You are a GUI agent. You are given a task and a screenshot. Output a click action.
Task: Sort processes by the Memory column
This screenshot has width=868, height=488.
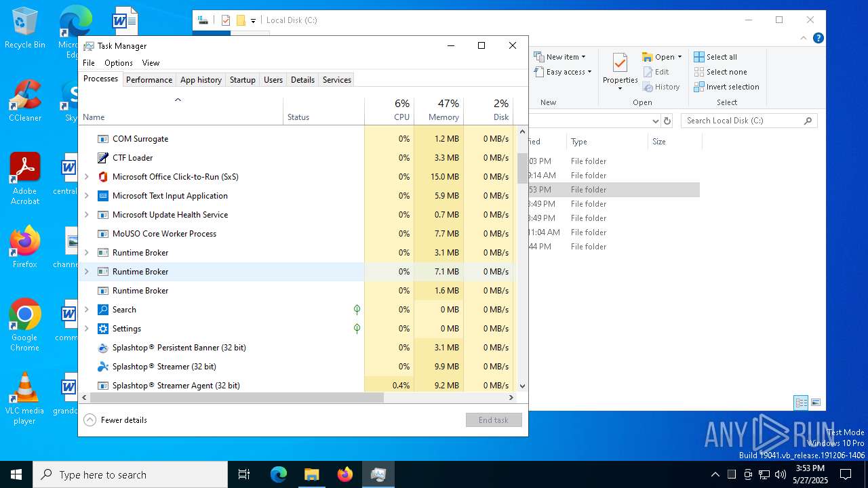[439, 110]
